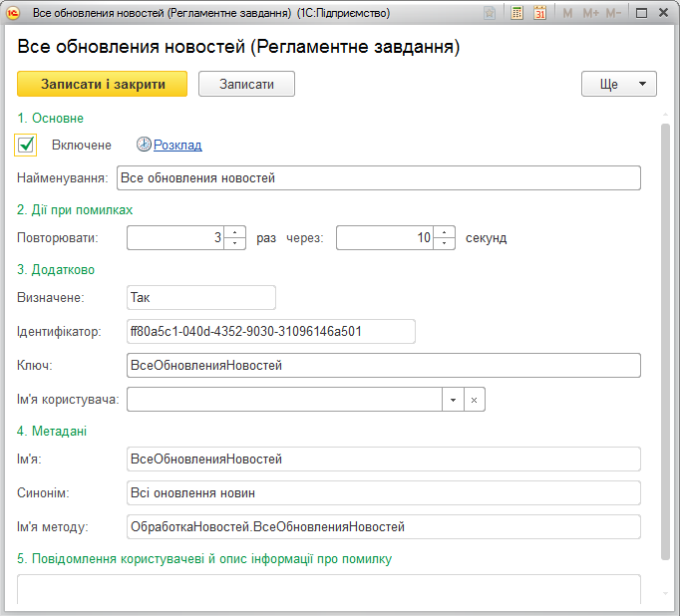Expand the Ім'я користувача dropdown list
Image resolution: width=680 pixels, height=616 pixels.
point(454,400)
